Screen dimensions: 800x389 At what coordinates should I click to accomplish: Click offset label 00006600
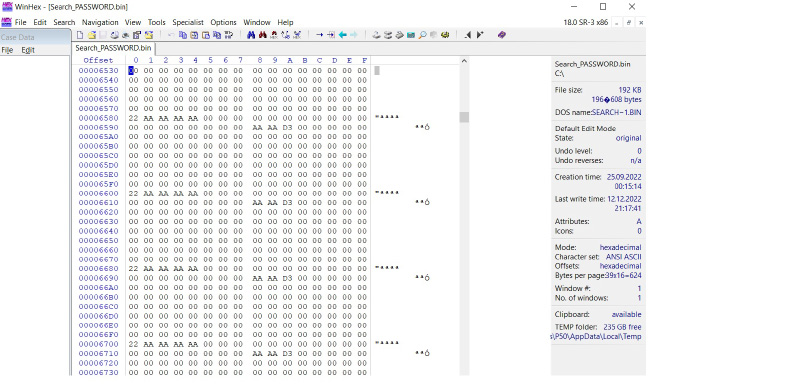pos(98,193)
